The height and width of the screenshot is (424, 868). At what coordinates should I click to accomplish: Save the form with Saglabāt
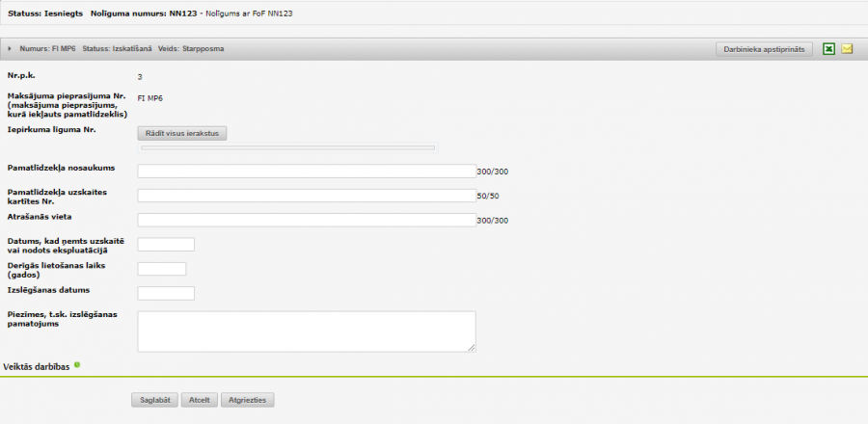tap(154, 400)
